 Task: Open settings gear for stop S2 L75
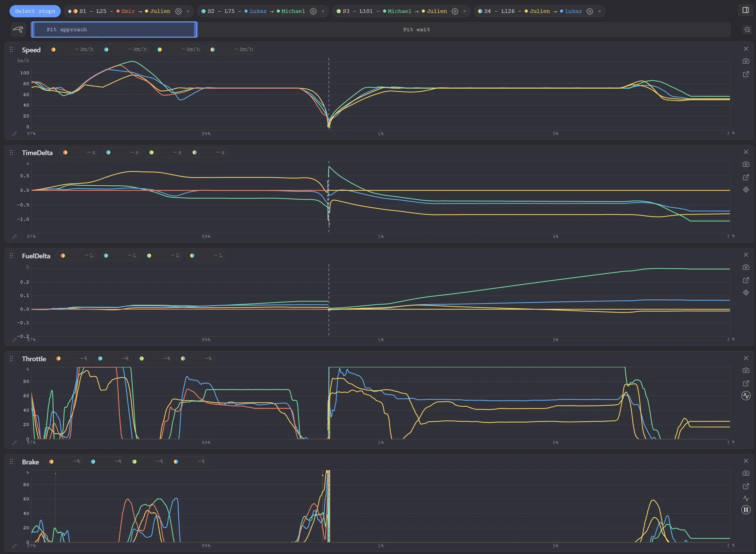point(313,11)
